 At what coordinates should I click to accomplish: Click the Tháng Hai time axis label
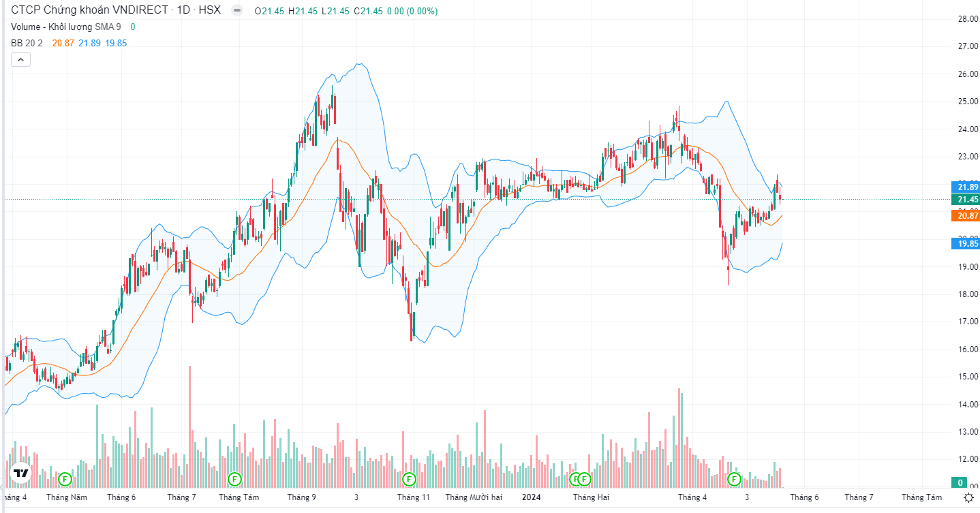click(591, 498)
